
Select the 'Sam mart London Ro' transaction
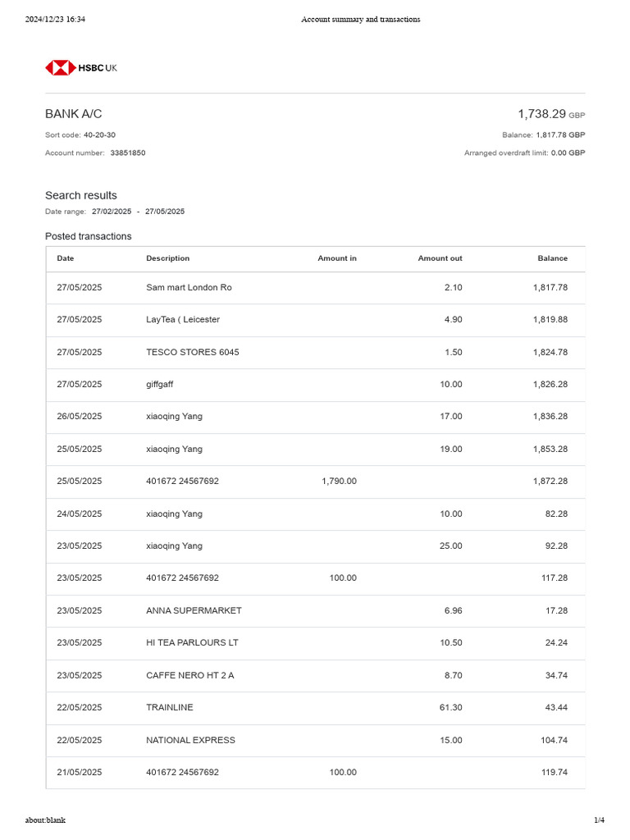(x=189, y=288)
